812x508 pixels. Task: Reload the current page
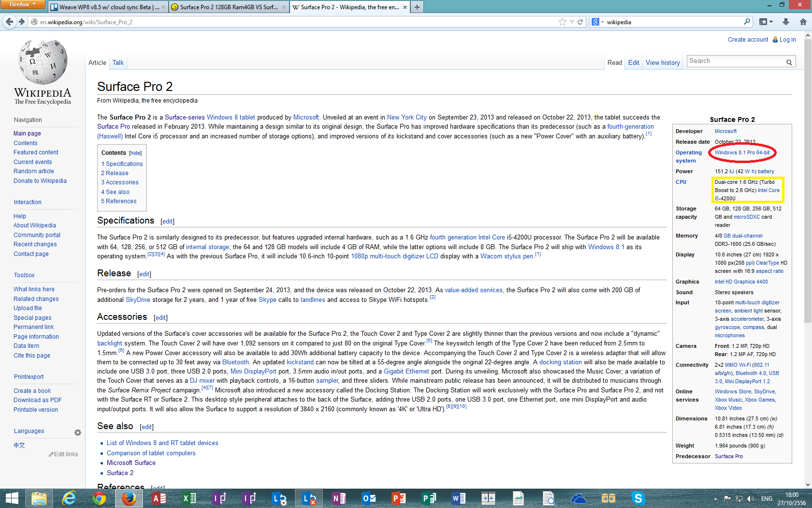(580, 22)
